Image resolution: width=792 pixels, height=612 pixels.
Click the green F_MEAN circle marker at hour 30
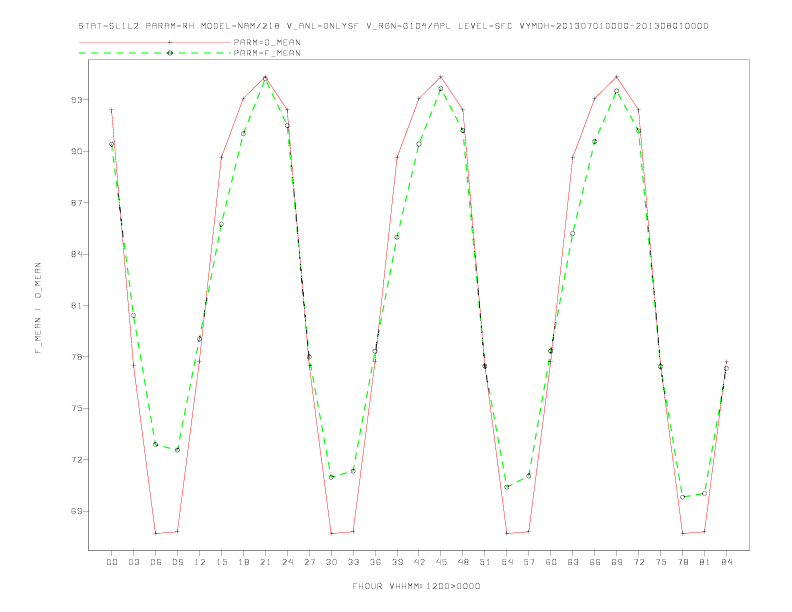(x=331, y=477)
